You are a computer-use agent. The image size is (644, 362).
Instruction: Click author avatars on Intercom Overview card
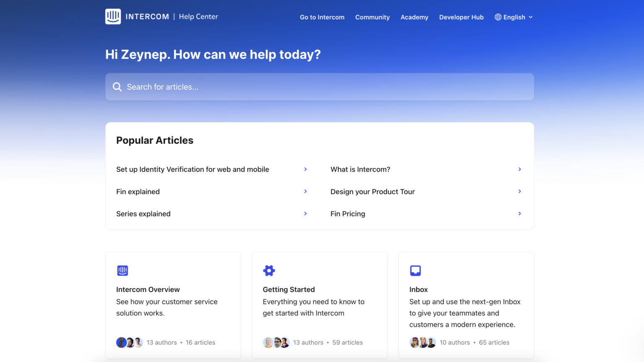[x=130, y=342]
